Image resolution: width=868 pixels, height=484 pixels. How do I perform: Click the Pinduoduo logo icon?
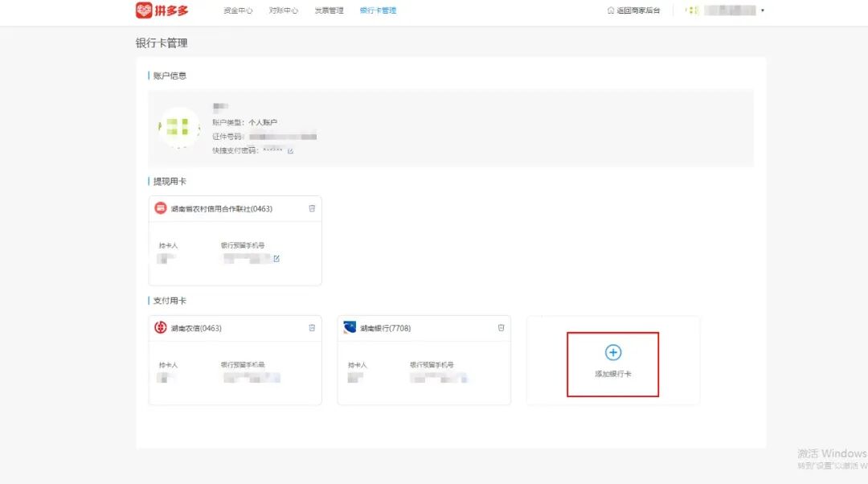[x=142, y=10]
